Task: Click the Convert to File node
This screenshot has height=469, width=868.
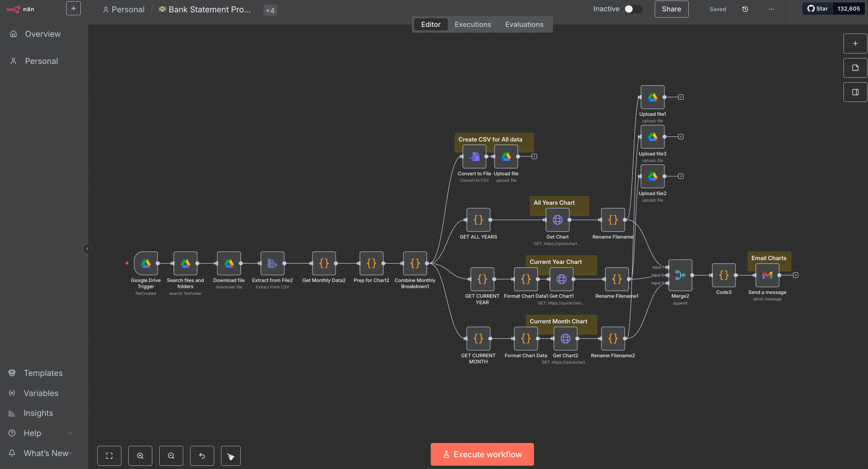Action: click(474, 157)
